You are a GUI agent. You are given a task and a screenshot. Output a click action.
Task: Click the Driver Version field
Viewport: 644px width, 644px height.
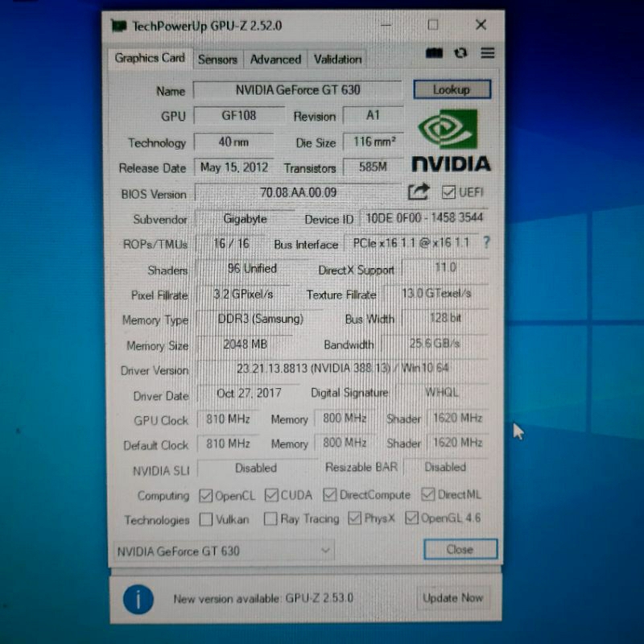(343, 368)
